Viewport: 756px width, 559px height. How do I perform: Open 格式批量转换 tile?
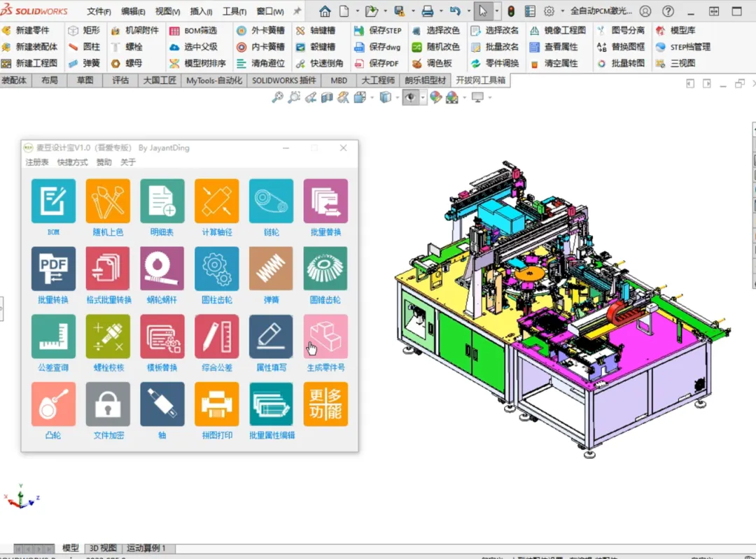(108, 269)
